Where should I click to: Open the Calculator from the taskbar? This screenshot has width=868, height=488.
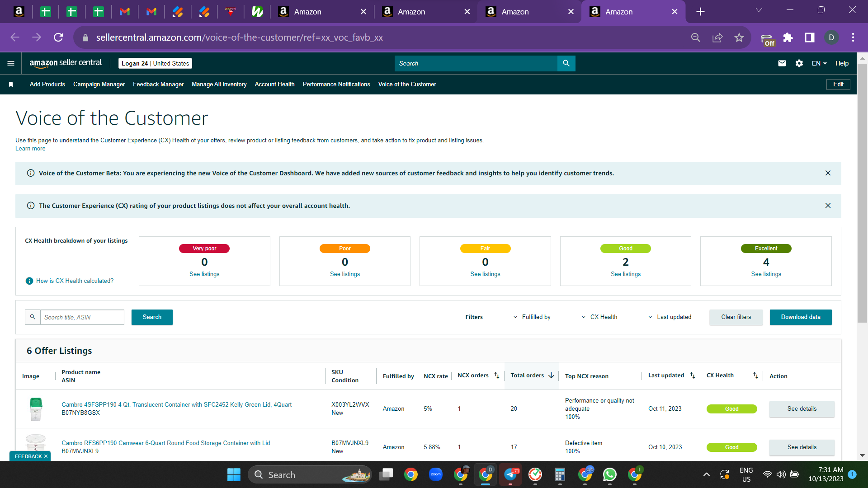pos(560,474)
